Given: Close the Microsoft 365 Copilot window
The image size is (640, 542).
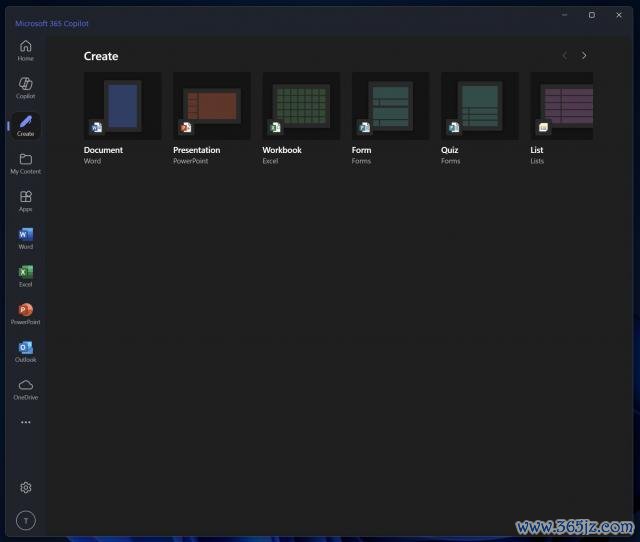Looking at the screenshot, I should (x=619, y=15).
